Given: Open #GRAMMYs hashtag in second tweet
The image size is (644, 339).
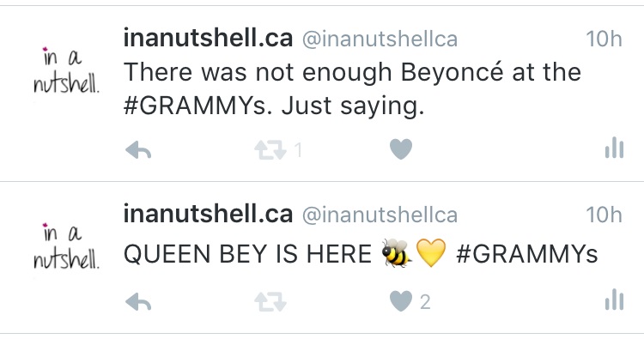Looking at the screenshot, I should click(527, 254).
